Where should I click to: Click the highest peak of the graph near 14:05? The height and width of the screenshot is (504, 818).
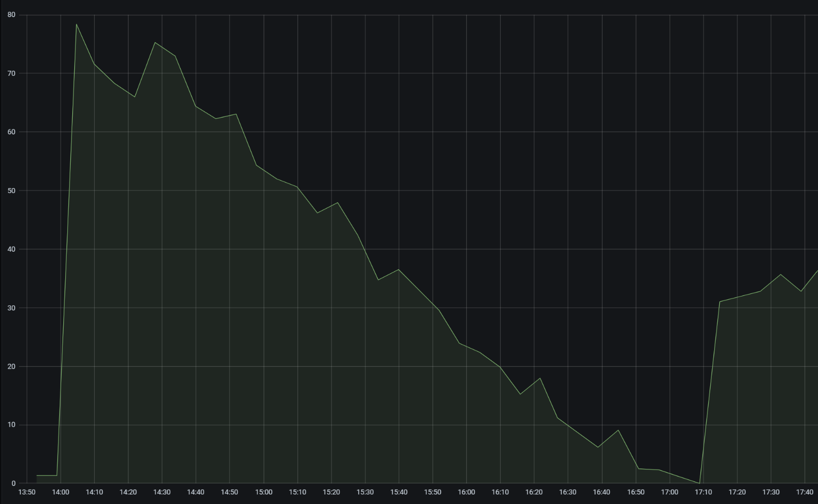click(x=77, y=24)
